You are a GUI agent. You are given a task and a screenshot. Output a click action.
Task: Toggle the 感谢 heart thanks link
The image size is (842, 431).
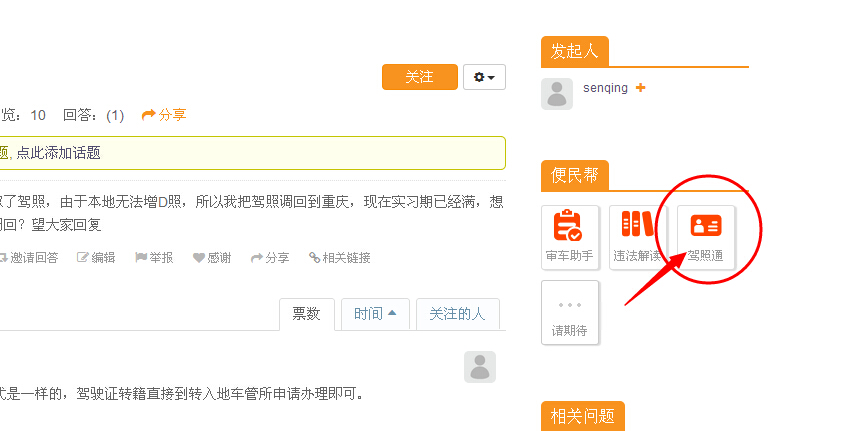point(212,258)
